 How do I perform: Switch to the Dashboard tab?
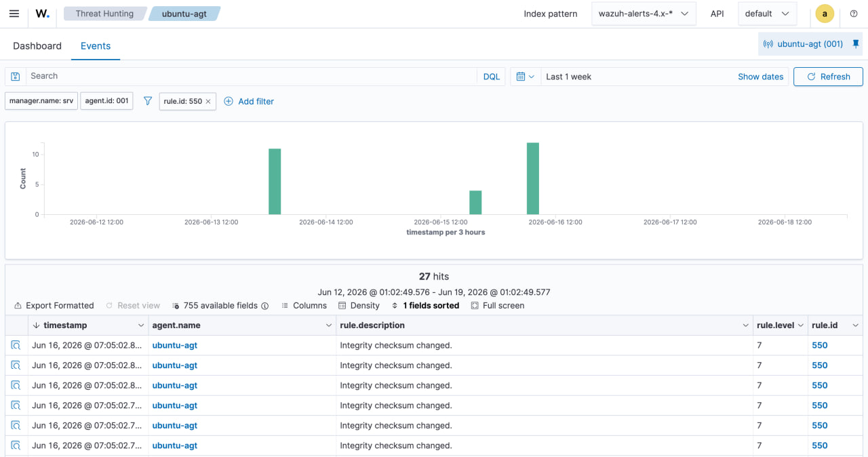[37, 46]
